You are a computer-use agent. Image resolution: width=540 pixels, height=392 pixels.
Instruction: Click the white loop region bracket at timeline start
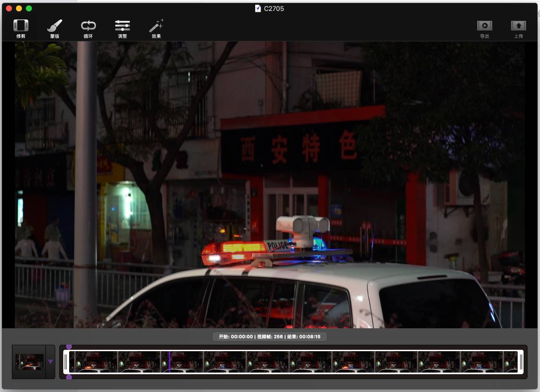[65, 362]
